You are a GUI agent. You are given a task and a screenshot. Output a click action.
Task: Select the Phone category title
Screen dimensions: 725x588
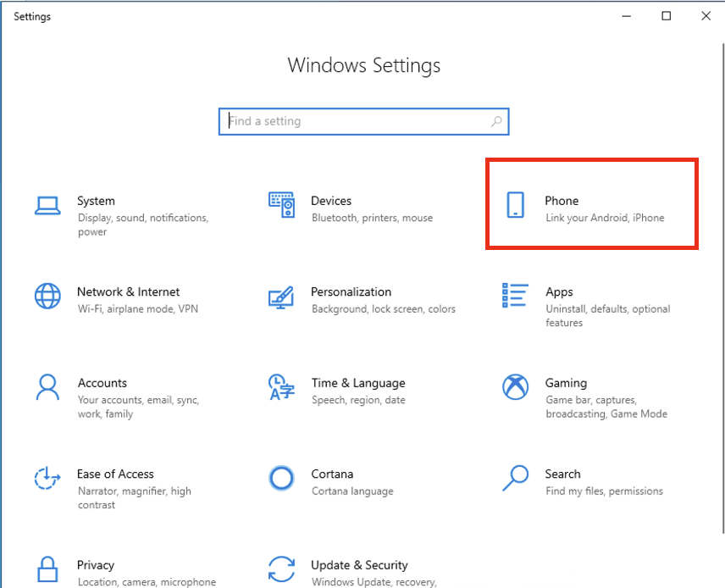(562, 201)
